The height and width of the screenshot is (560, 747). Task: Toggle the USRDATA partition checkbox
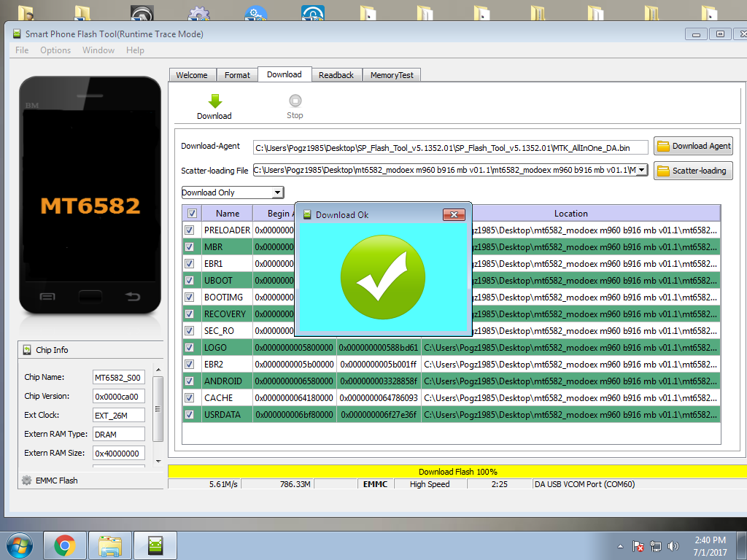pos(190,415)
